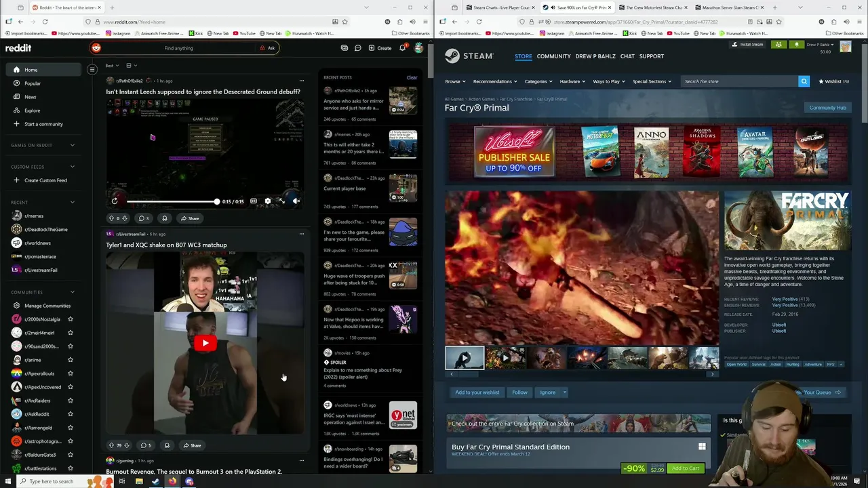
Task: Open the Steam SUPPORT tab
Action: tap(651, 56)
